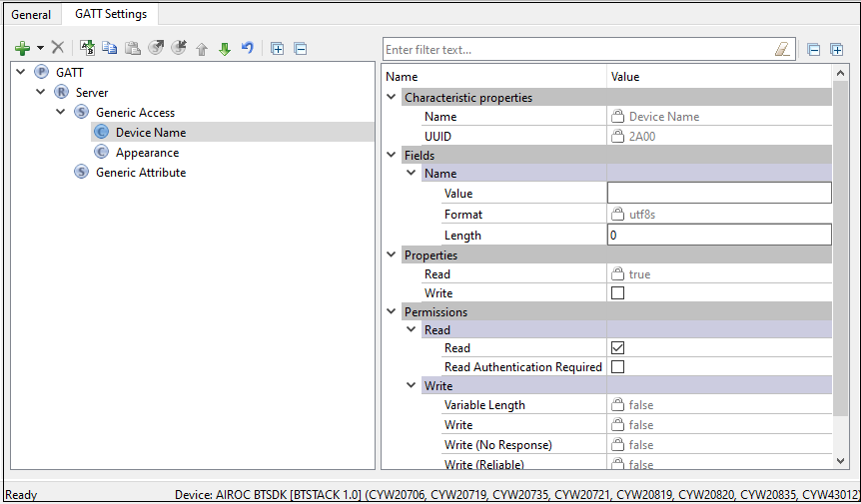Click the delete X icon in toolbar
This screenshot has width=861, height=504.
[58, 48]
